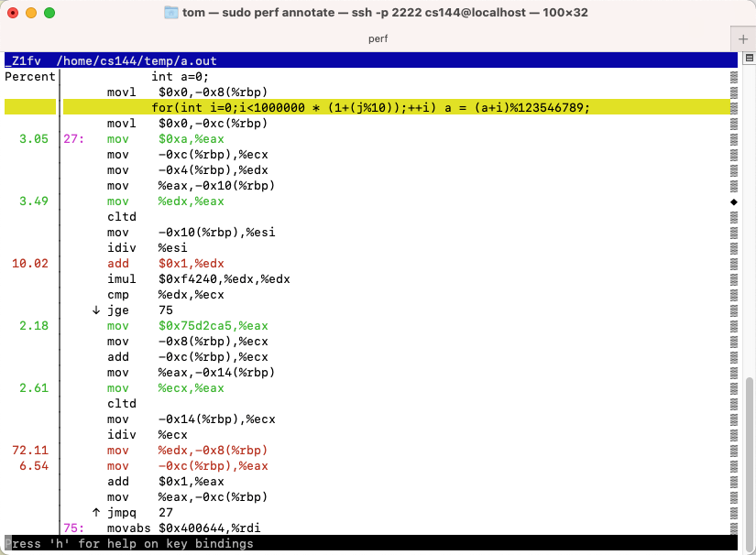This screenshot has height=555, width=756.
Task: Click the mov %edx,-0x8(%rbp) instruction
Action: pyautogui.click(x=187, y=451)
